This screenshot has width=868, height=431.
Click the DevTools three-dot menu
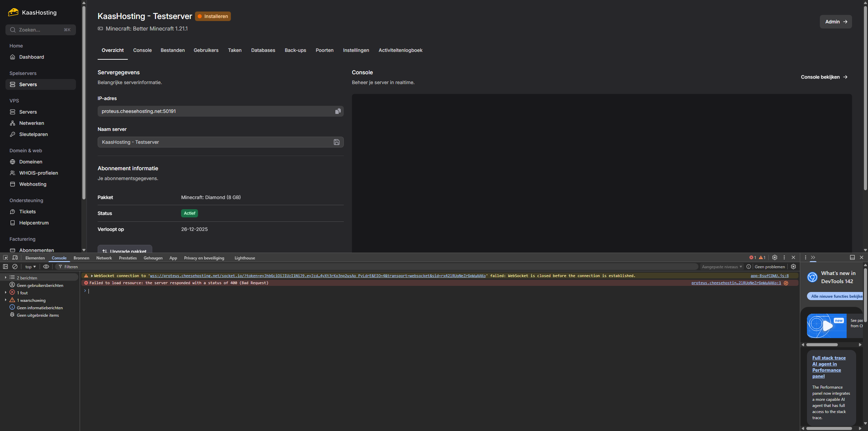[784, 258]
